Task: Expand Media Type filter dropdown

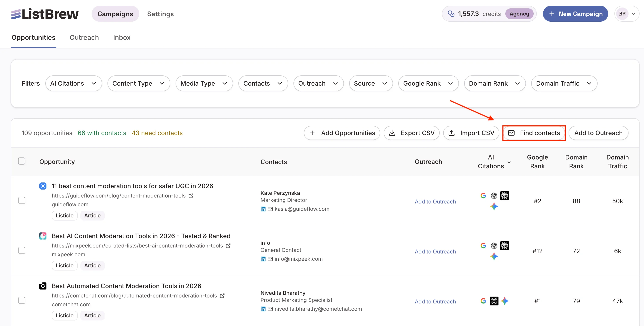Action: pos(204,84)
